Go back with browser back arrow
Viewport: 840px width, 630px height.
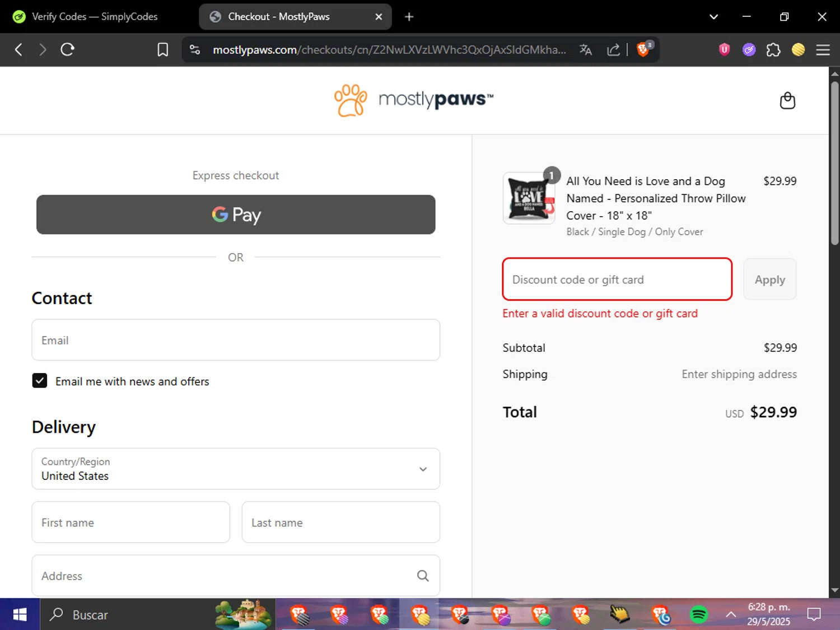coord(18,50)
